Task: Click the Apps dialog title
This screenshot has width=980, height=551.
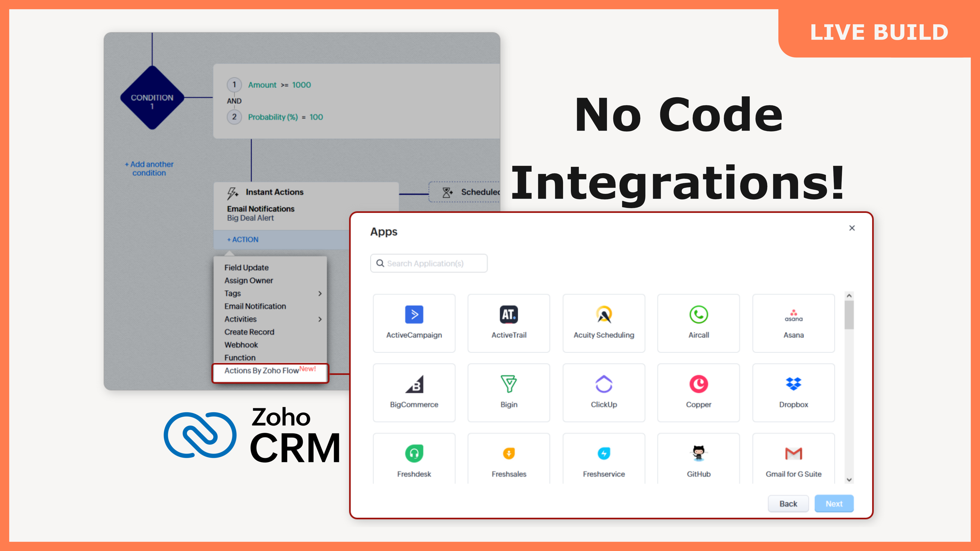Action: click(384, 232)
